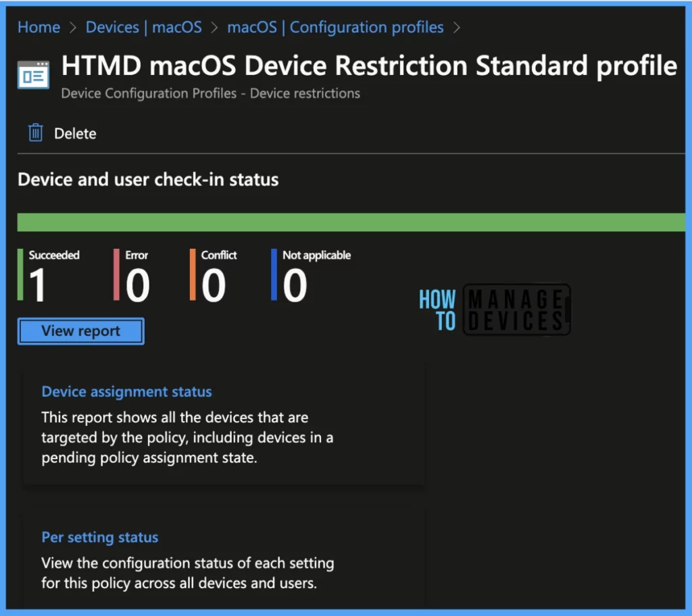
Task: Open the Devices | macOS breadcrumb
Action: click(x=143, y=27)
